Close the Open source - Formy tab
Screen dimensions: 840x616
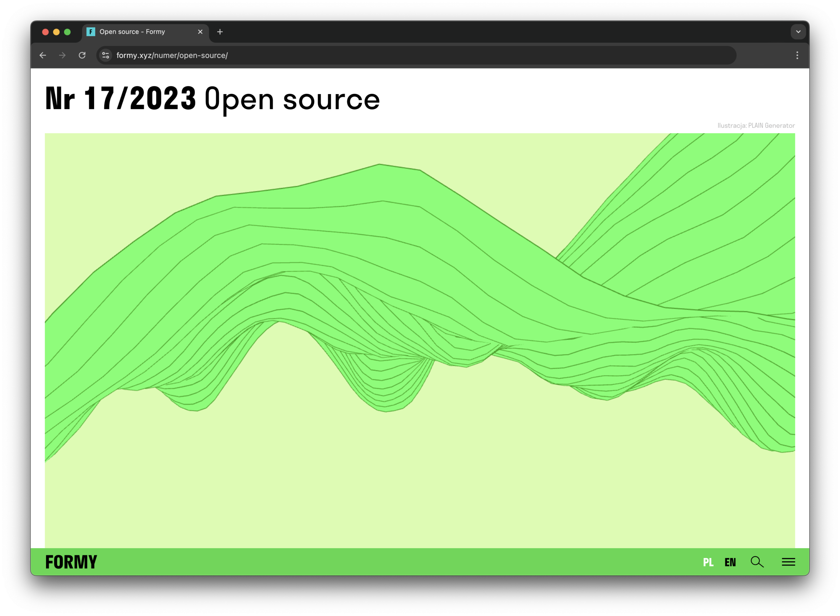(x=200, y=32)
